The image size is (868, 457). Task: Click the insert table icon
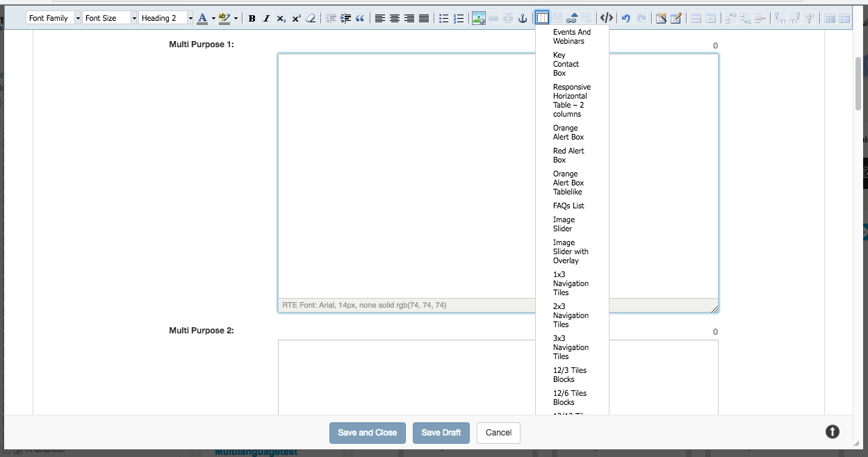coord(661,18)
